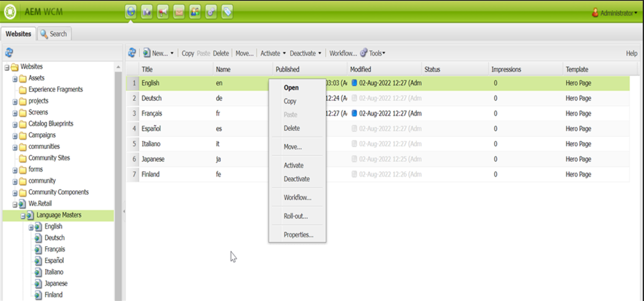Click Delete in the content toolbar
The width and height of the screenshot is (644, 301).
click(221, 53)
